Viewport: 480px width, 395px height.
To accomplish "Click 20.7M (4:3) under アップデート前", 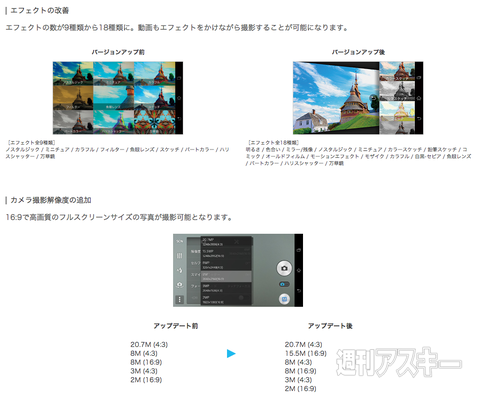I will 149,345.
